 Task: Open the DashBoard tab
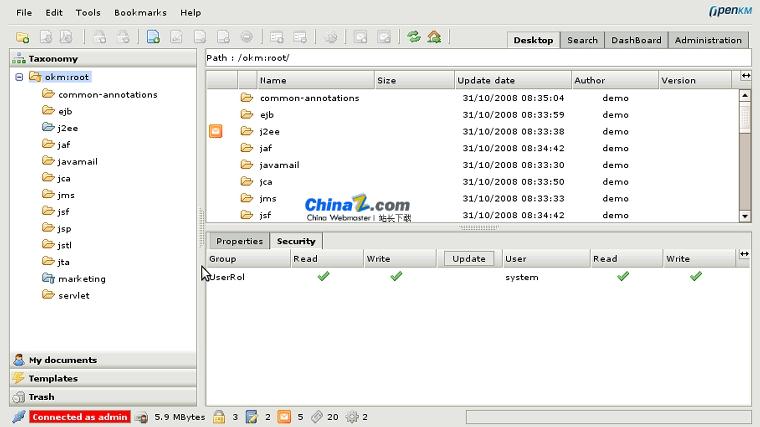[x=636, y=40]
